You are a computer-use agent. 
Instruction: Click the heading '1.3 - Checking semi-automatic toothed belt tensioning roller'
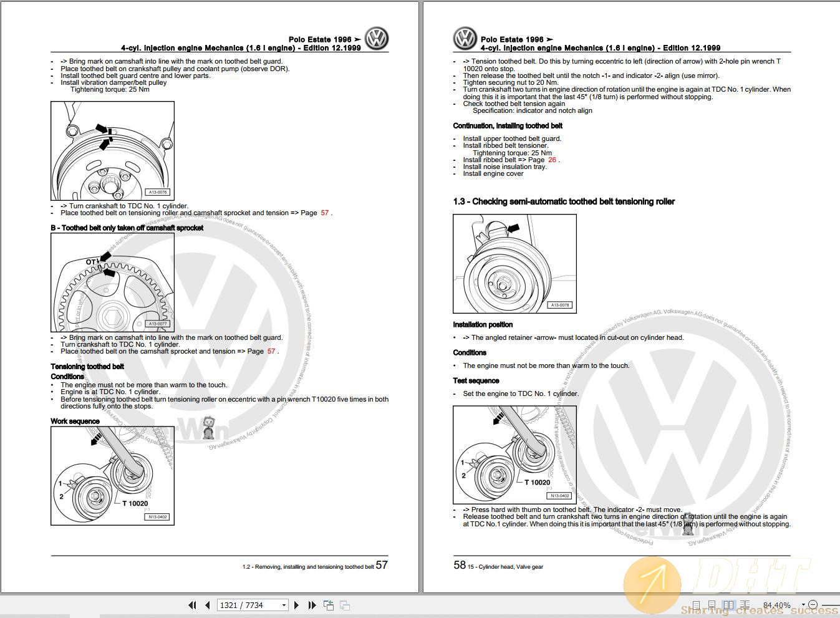[x=564, y=201]
